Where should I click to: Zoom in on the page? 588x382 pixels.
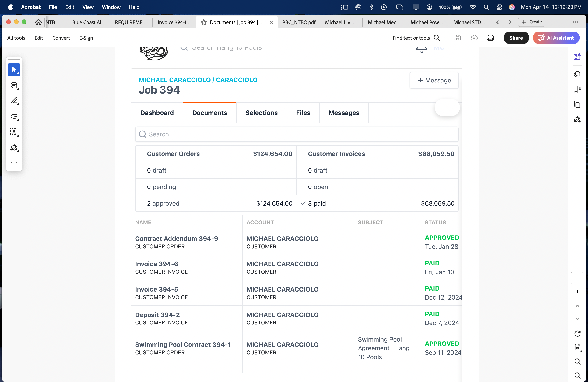coord(577,362)
